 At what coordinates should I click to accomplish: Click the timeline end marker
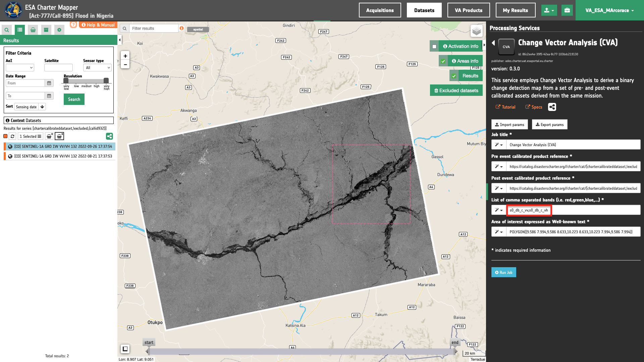455,343
